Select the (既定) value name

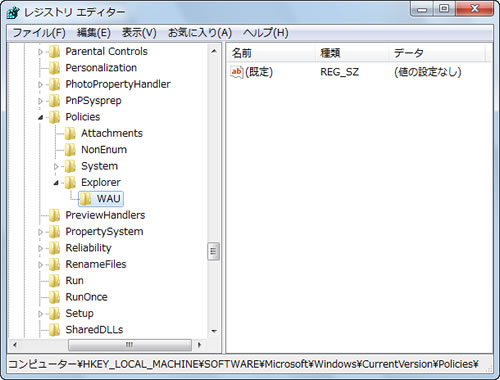pyautogui.click(x=259, y=72)
